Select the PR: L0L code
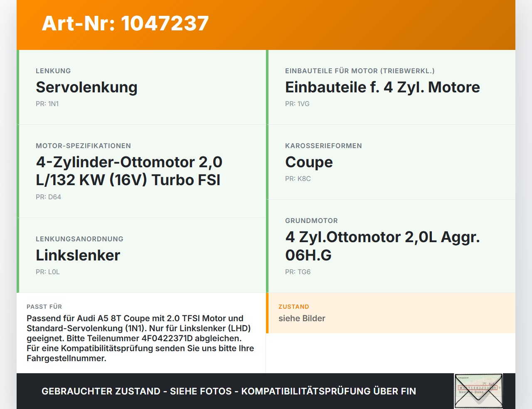This screenshot has height=409, width=532. pyautogui.click(x=48, y=272)
